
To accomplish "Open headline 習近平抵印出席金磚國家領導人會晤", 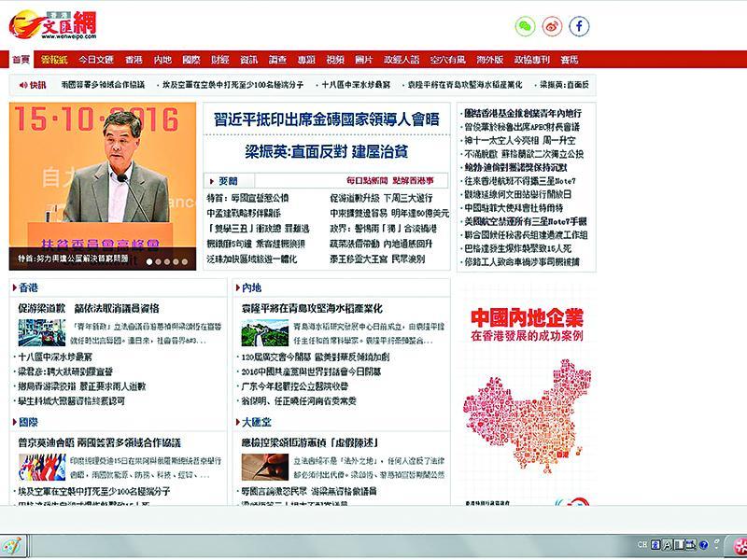I will tap(328, 119).
